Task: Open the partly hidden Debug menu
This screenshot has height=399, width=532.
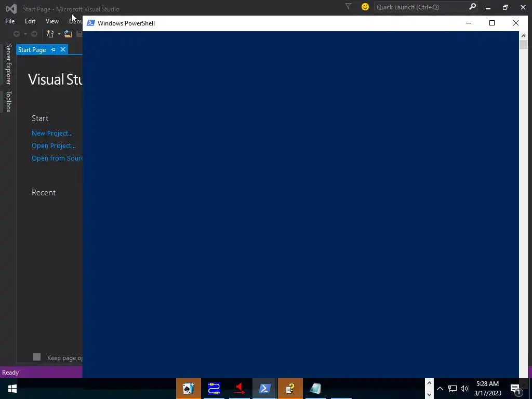Action: (75, 21)
